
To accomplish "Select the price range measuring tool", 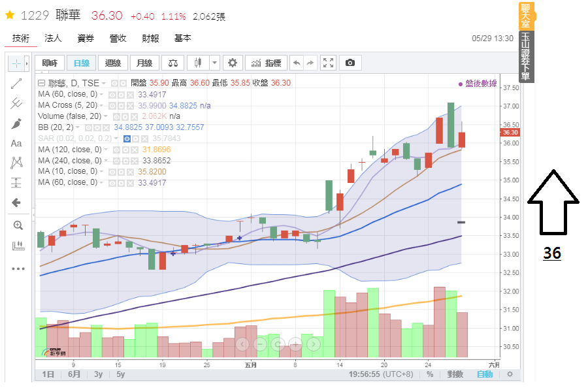I will (x=16, y=183).
